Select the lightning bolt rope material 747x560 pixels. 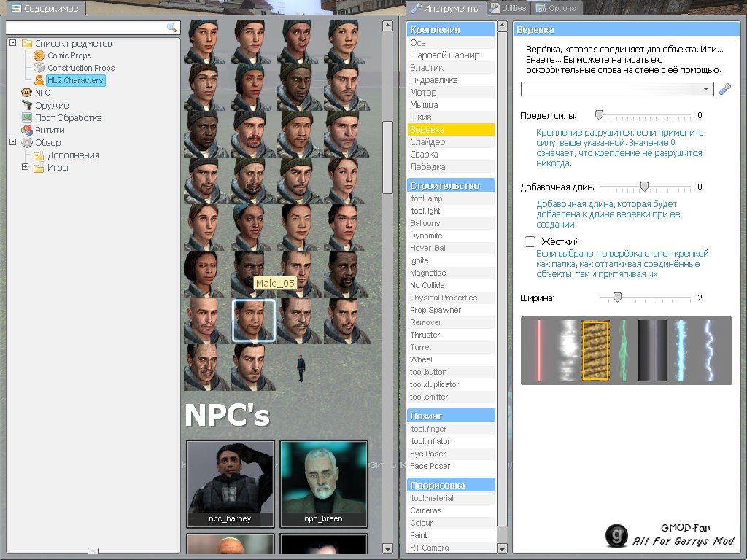point(709,351)
